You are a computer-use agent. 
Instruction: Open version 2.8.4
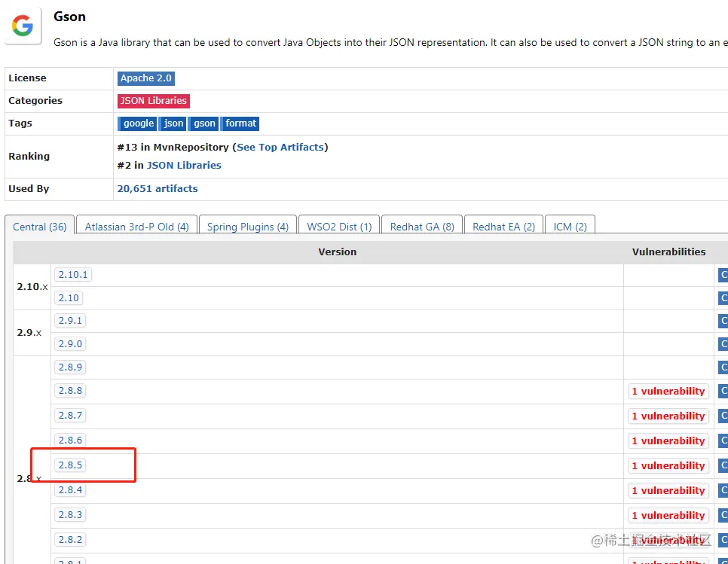[70, 489]
